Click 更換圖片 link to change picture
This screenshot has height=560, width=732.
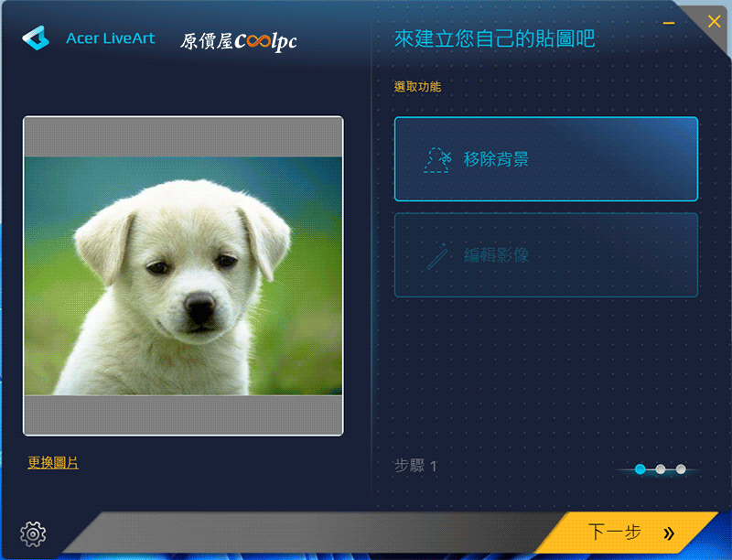pyautogui.click(x=53, y=462)
